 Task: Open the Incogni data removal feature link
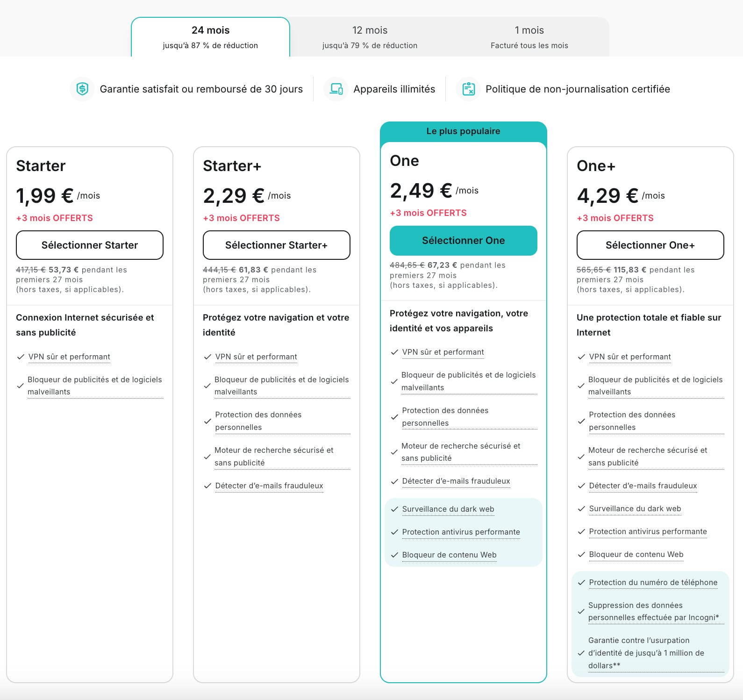pos(653,611)
